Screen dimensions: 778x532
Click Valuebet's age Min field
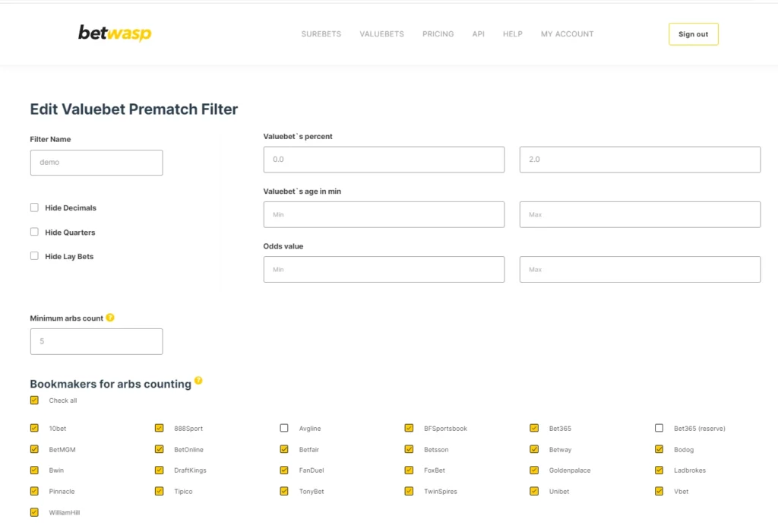[384, 214]
